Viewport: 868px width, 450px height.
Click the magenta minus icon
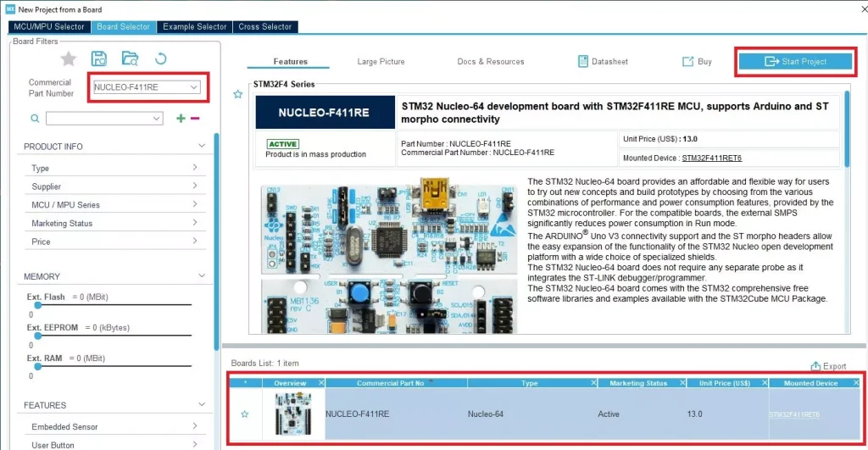pyautogui.click(x=195, y=119)
